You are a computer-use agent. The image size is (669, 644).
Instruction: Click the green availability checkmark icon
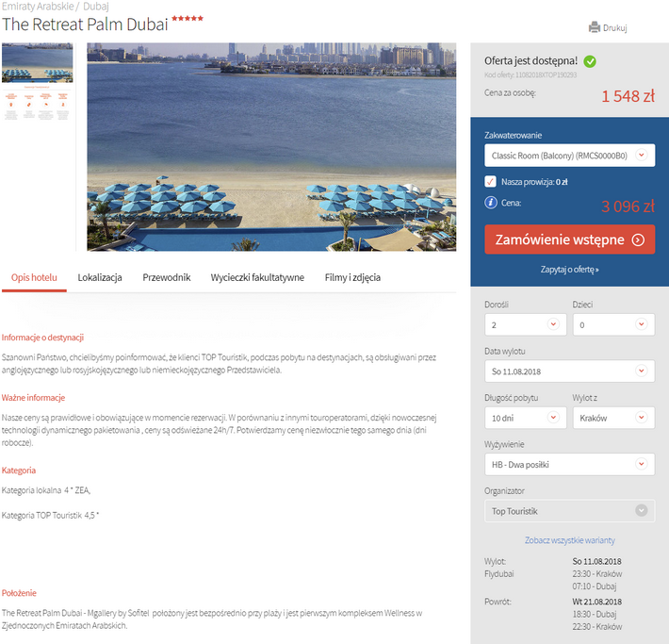tap(590, 61)
